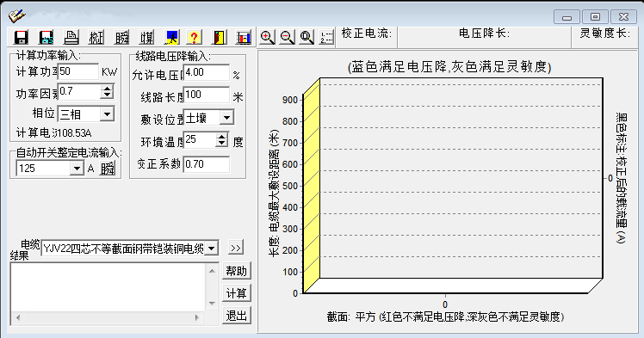The image size is (644, 338).
Task: Toggle the numbered legend list icon
Action: click(326, 37)
